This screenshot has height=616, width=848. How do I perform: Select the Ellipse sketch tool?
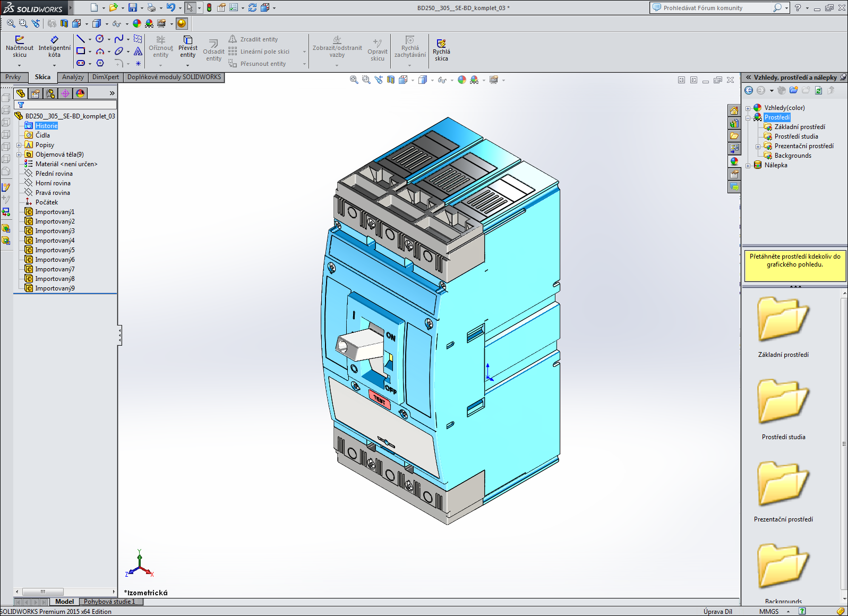(119, 51)
